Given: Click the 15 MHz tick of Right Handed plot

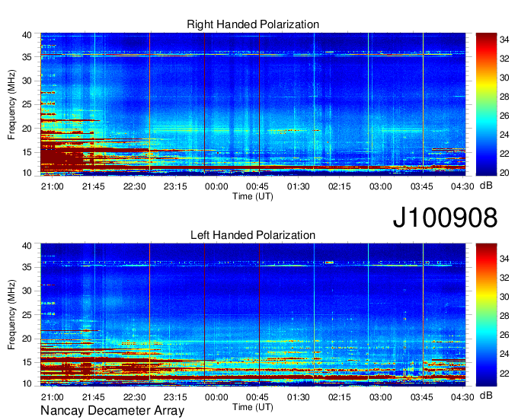Looking at the screenshot, I should click(x=27, y=152).
